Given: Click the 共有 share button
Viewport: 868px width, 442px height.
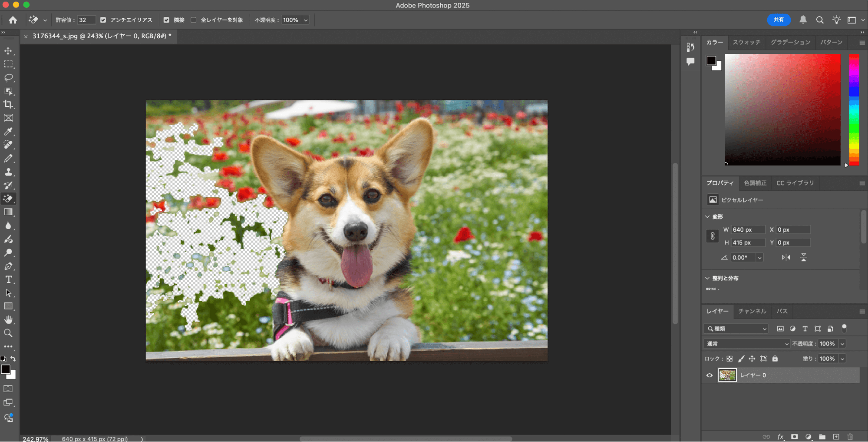Looking at the screenshot, I should point(779,20).
